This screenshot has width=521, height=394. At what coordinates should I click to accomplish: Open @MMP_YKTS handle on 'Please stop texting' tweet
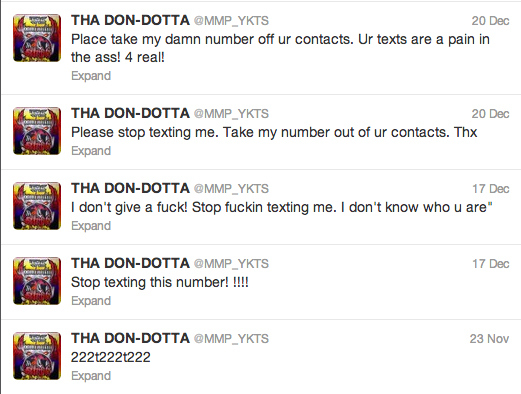point(231,114)
